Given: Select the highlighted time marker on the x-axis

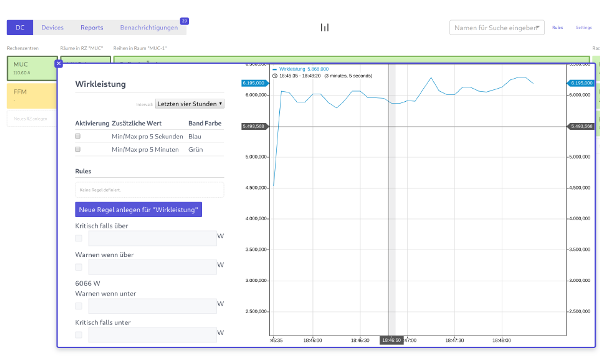Looking at the screenshot, I should click(392, 340).
